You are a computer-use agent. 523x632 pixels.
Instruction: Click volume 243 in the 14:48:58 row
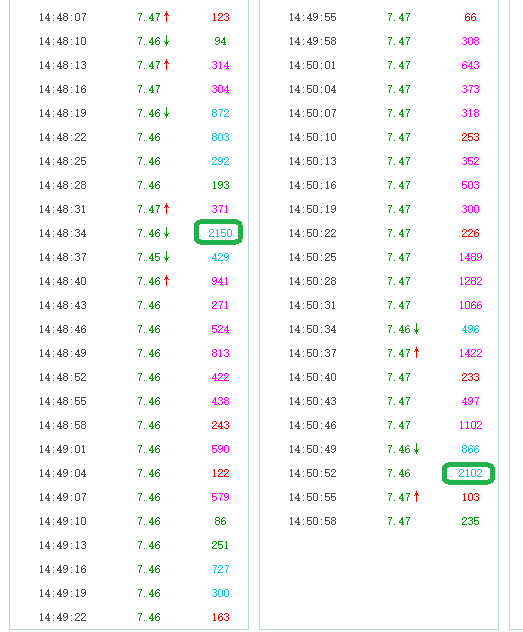220,425
